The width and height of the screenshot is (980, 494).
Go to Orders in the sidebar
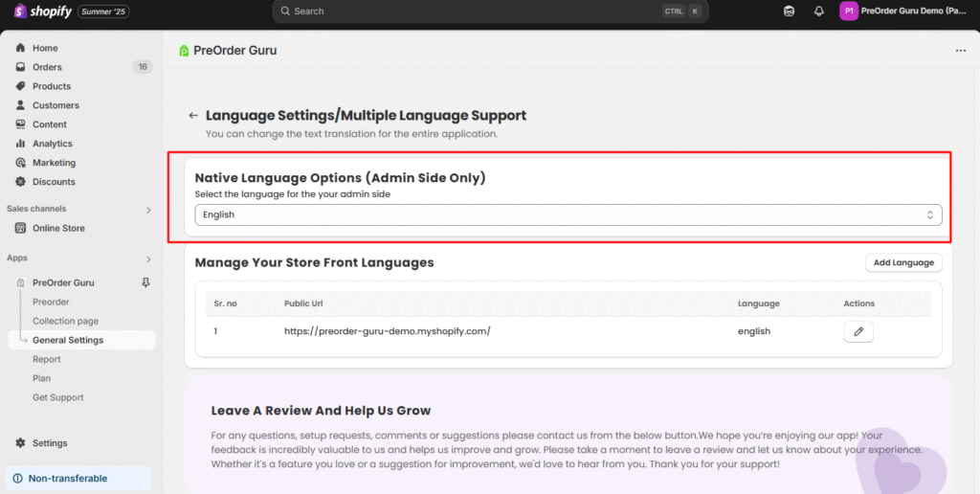click(47, 67)
